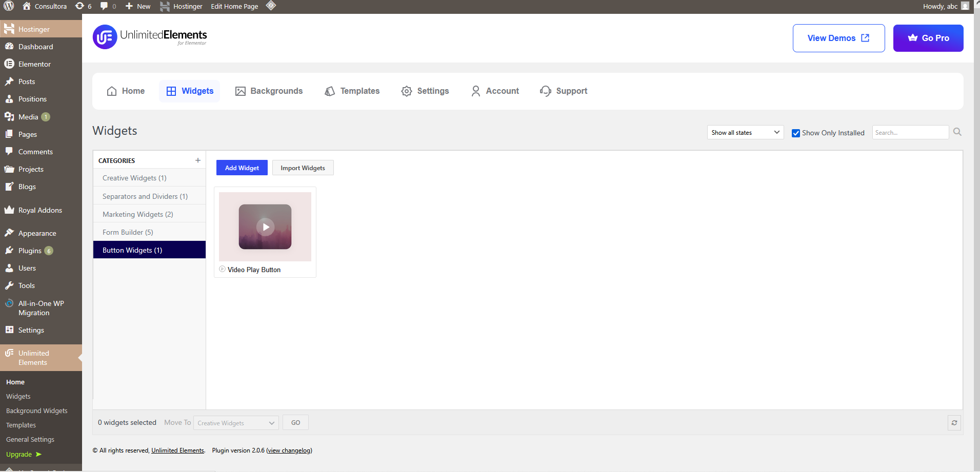Open the updates screen via the refresh icon
Image resolution: width=980 pixels, height=472 pixels.
(x=79, y=6)
